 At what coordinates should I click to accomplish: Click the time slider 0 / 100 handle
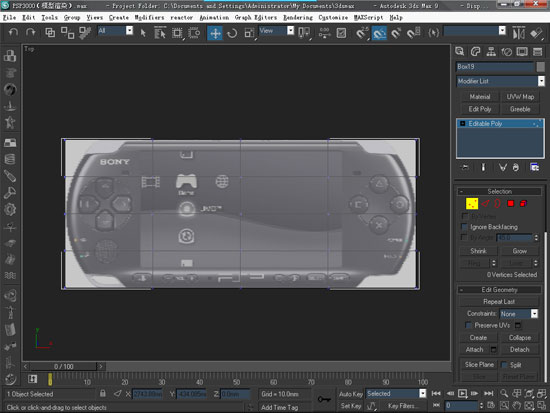coord(63,366)
